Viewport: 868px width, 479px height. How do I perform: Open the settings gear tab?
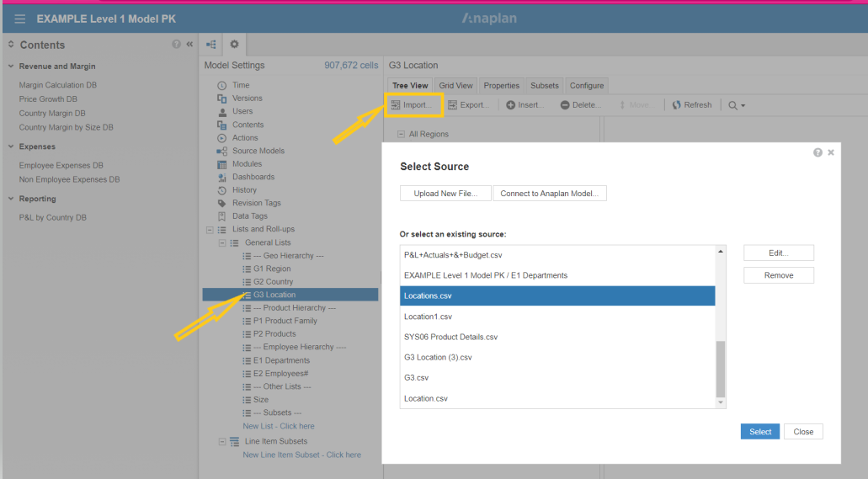234,44
